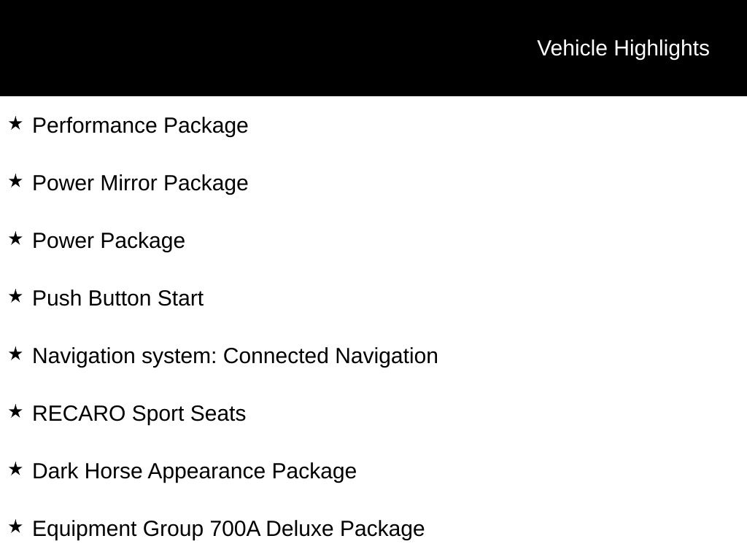Click the star icon next to Power Mirror Package
This screenshot has height=560, width=747.
tap(15, 181)
